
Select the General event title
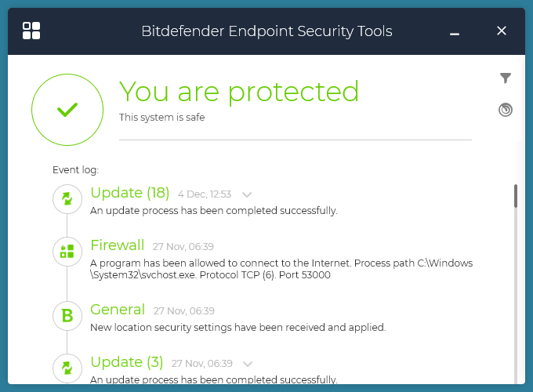point(118,310)
